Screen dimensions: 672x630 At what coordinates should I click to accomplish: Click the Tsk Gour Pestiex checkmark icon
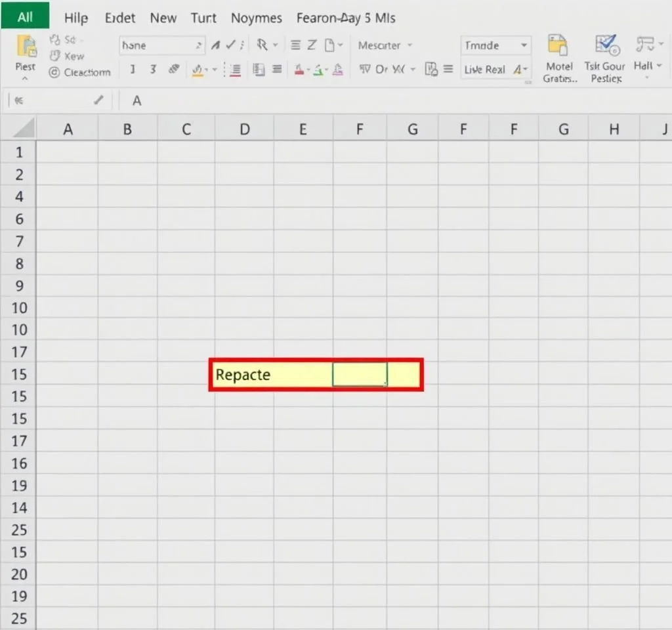(606, 47)
